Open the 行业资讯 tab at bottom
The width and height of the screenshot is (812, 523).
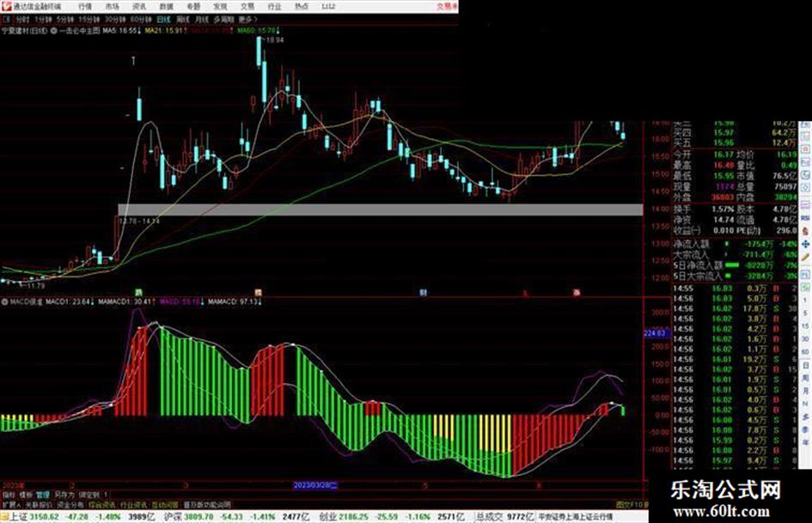pos(133,504)
